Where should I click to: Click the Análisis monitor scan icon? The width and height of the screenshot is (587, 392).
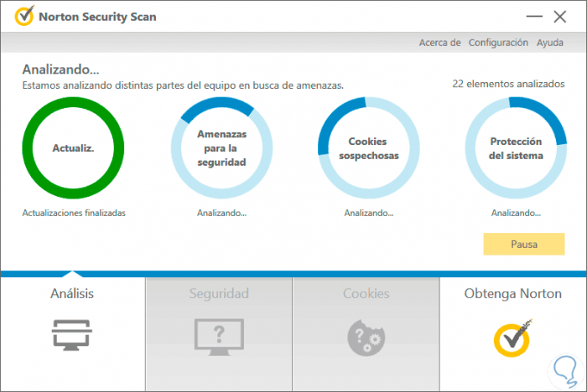click(x=72, y=335)
